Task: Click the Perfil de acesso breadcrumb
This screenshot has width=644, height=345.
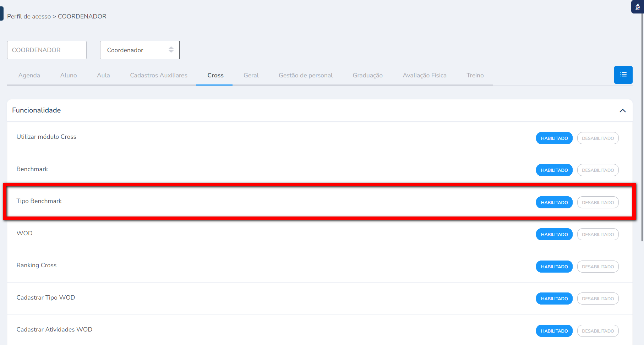Action: (x=29, y=16)
